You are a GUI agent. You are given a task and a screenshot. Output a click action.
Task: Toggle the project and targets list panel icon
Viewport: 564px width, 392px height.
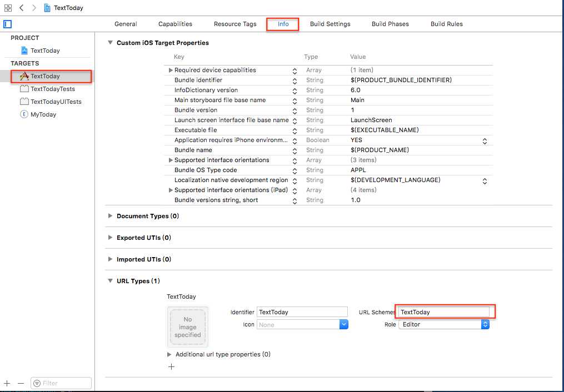pyautogui.click(x=8, y=24)
